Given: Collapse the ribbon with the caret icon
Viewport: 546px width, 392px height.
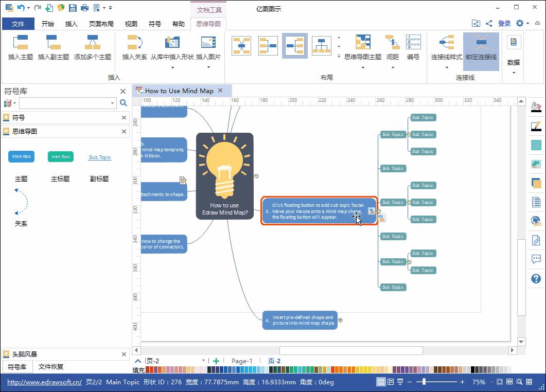Looking at the screenshot, I should (538, 23).
